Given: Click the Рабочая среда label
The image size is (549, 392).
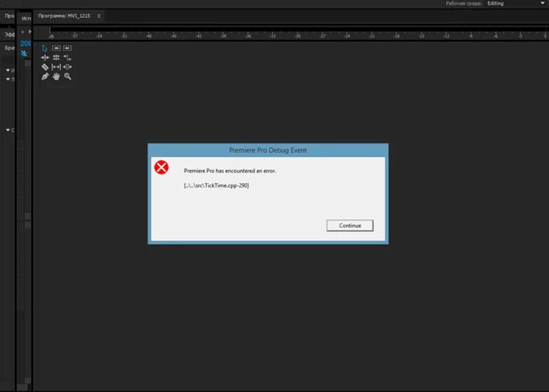Looking at the screenshot, I should (x=464, y=3).
